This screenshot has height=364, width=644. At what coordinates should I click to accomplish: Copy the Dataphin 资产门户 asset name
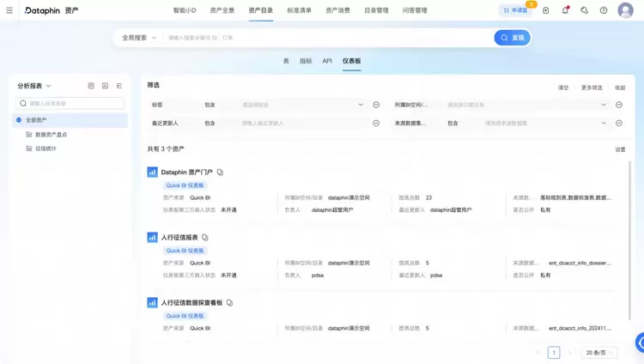(221, 173)
